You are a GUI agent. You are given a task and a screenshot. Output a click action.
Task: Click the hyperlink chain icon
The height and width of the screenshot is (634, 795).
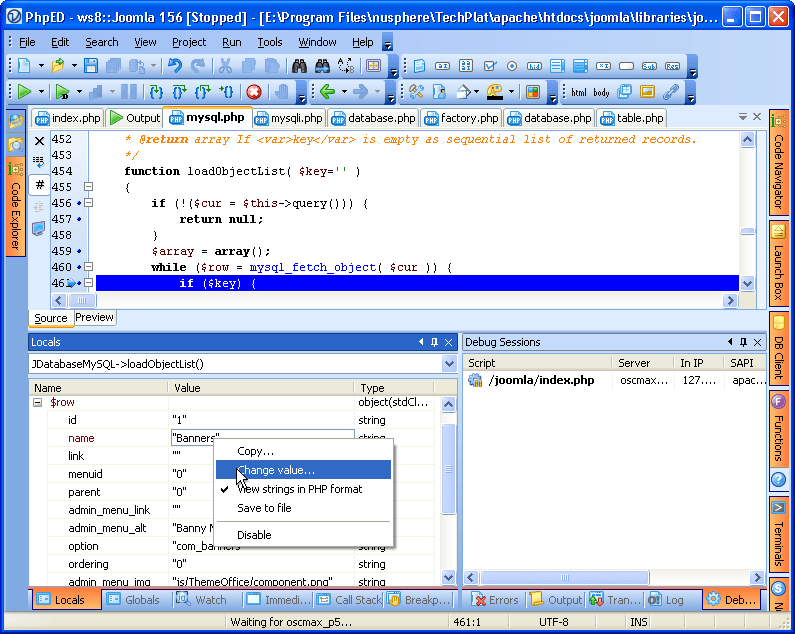point(670,92)
